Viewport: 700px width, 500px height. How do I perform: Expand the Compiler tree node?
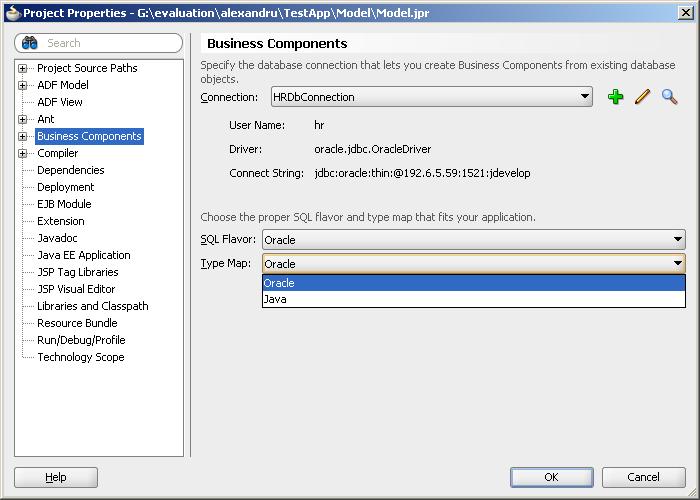22,153
